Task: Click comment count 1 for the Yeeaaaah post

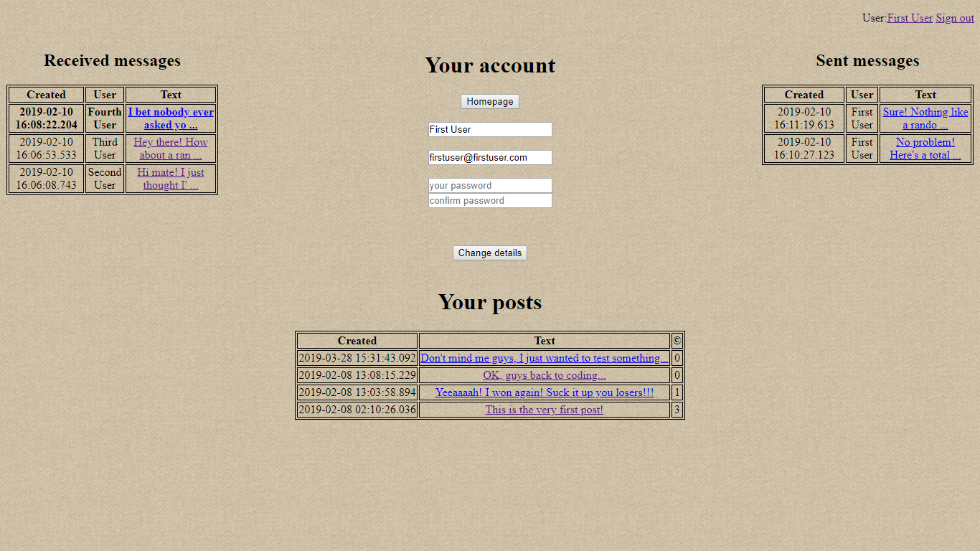Action: pos(677,392)
